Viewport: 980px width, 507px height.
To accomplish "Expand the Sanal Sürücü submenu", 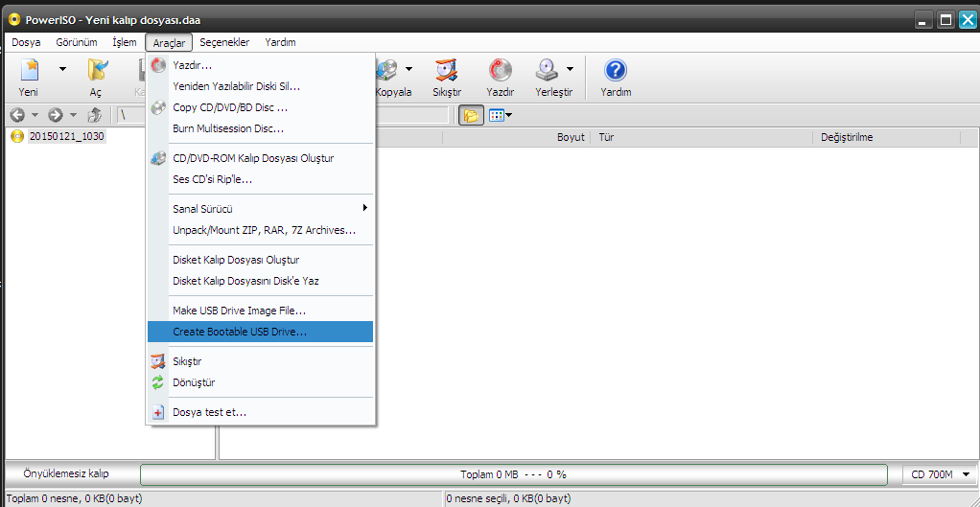I will [x=260, y=209].
